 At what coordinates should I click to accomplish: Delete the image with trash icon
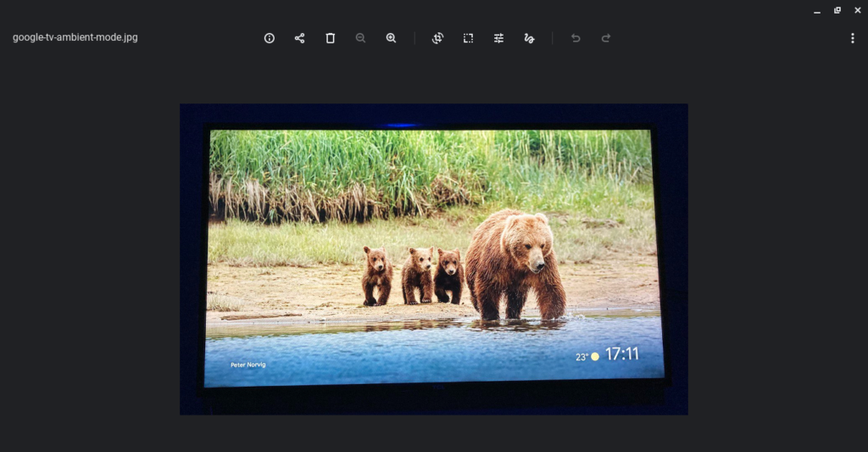(x=330, y=38)
